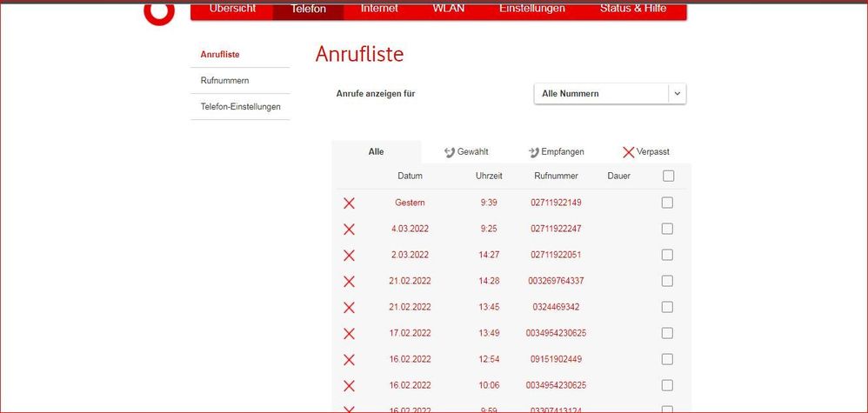
Task: Click the number 02711922051
Action: point(556,255)
